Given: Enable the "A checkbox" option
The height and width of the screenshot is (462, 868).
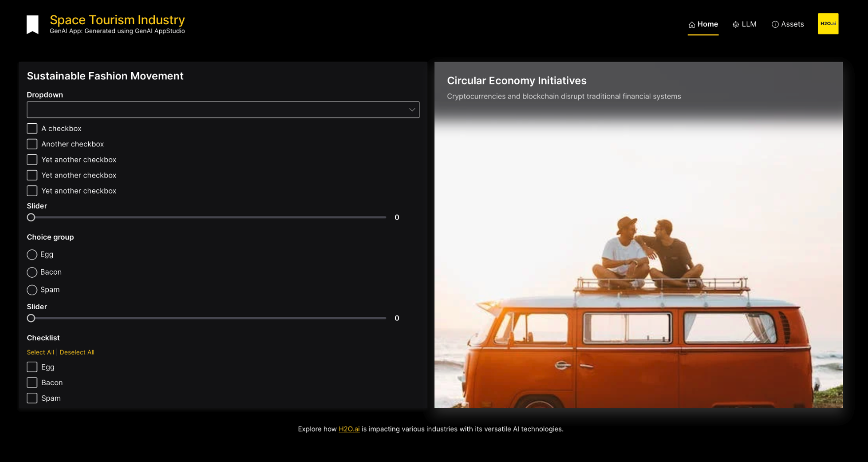Looking at the screenshot, I should point(32,129).
